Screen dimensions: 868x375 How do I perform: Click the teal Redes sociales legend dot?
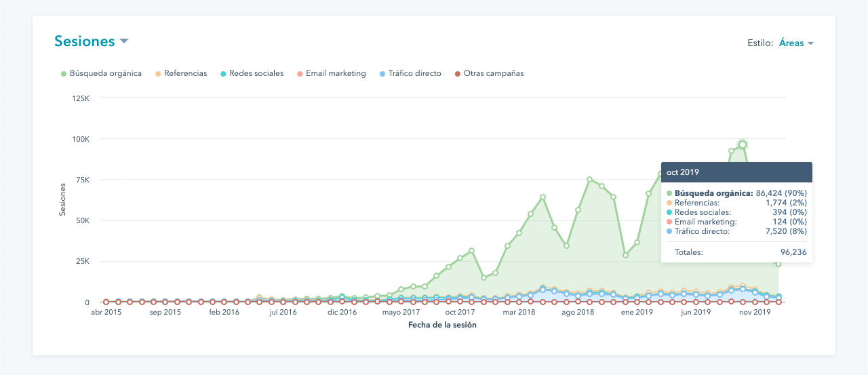(223, 74)
